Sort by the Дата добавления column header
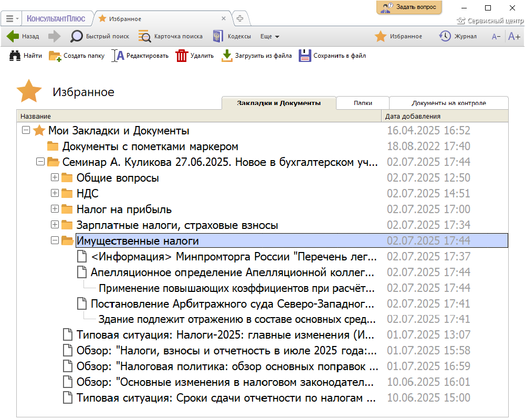Viewport: 525px width, 420px height. point(445,116)
